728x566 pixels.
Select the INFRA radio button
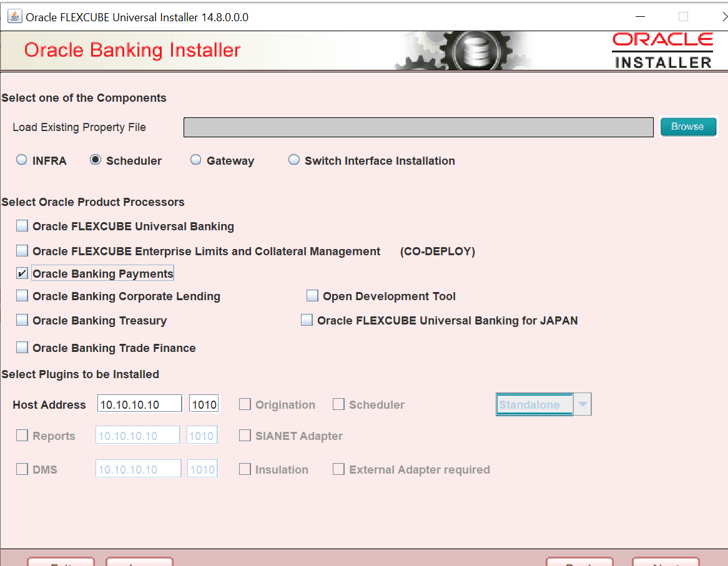click(21, 160)
